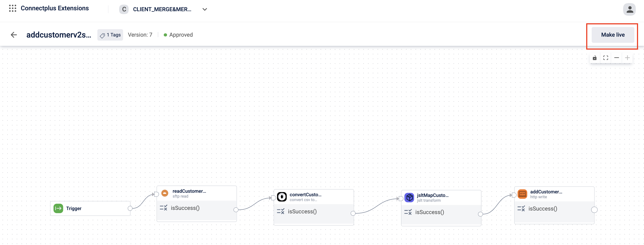Screen dimensions: 644x245
Task: Zoom in using the plus icon
Action: coord(627,58)
